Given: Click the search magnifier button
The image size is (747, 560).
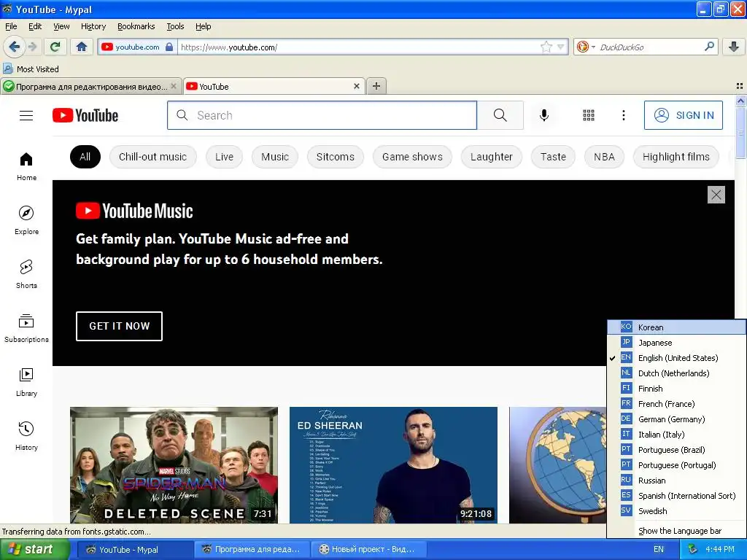Looking at the screenshot, I should [x=500, y=115].
